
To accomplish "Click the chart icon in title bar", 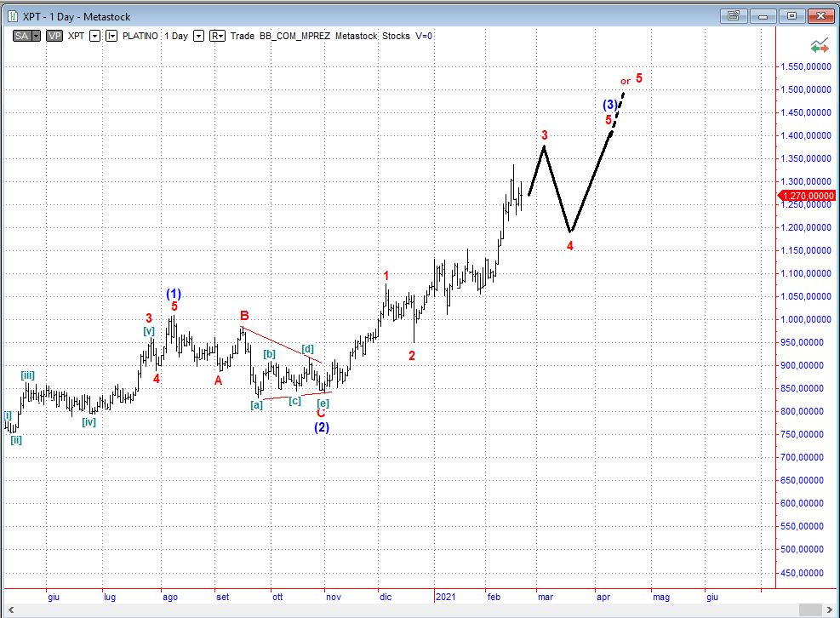I will [x=14, y=17].
